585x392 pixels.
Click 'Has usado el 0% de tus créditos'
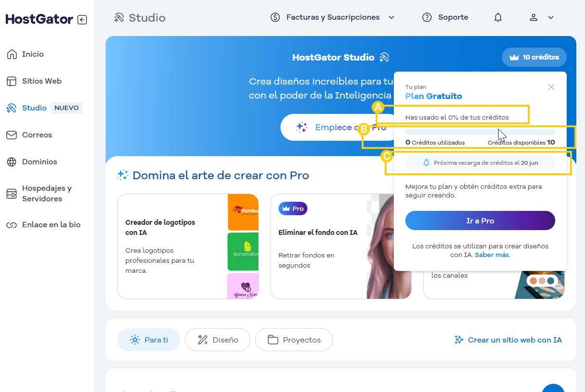[x=457, y=117]
